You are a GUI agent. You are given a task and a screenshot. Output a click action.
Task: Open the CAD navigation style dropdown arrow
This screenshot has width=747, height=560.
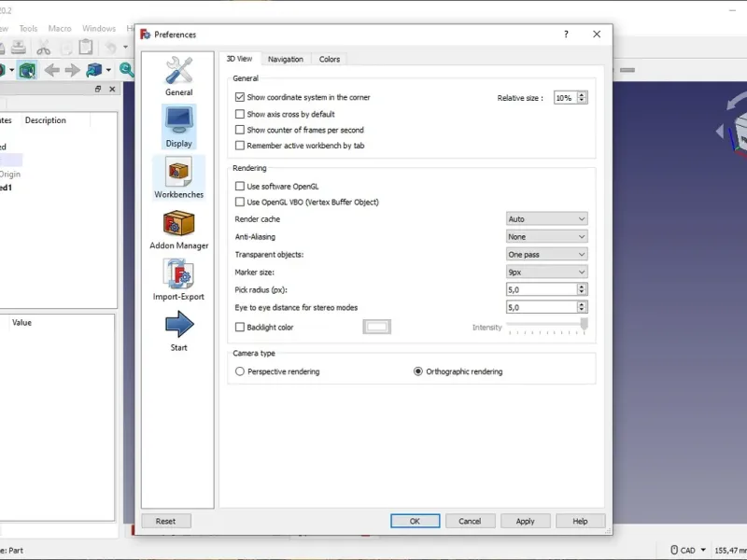tap(703, 550)
